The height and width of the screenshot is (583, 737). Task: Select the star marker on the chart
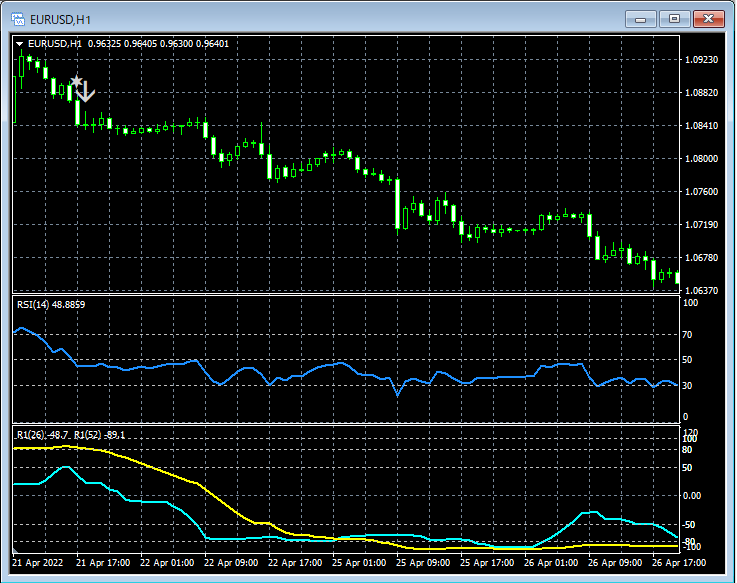click(75, 81)
